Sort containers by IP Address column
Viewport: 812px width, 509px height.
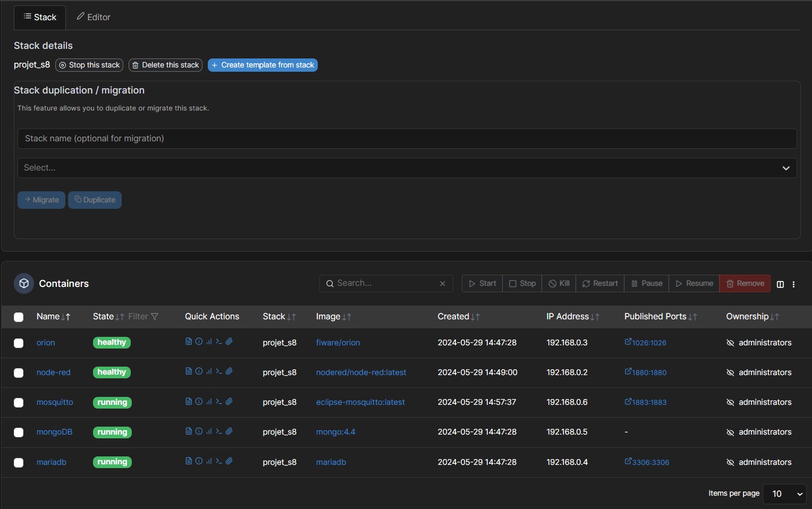(573, 317)
